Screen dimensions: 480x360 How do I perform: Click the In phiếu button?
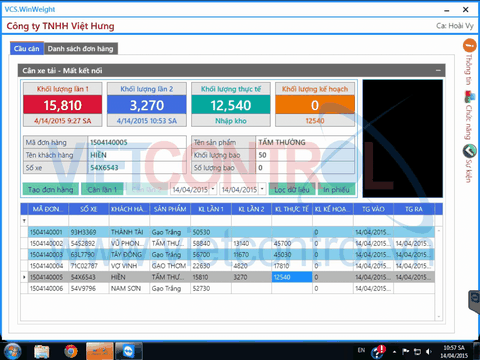tap(336, 189)
